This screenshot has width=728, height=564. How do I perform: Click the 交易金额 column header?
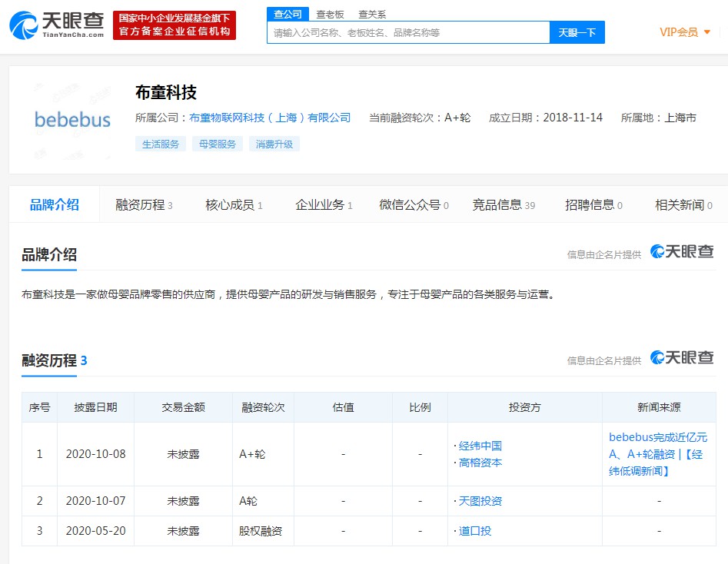tap(184, 407)
